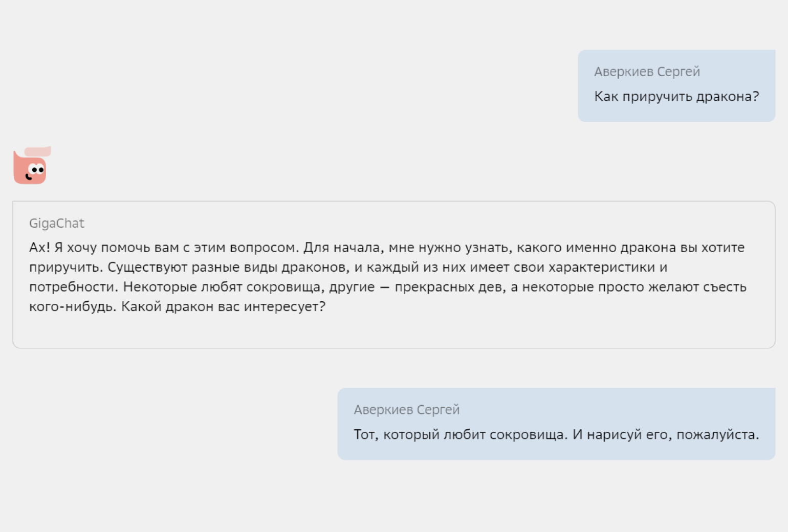Click the pale pink flap above the mascot

38,151
